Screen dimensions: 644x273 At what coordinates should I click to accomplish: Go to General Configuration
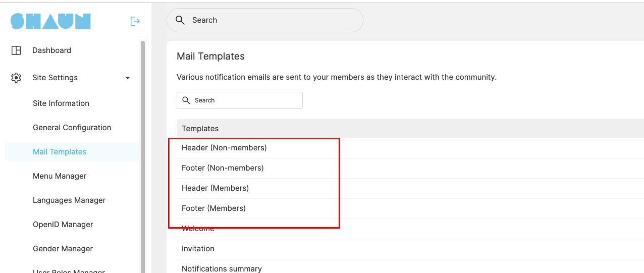coord(72,128)
